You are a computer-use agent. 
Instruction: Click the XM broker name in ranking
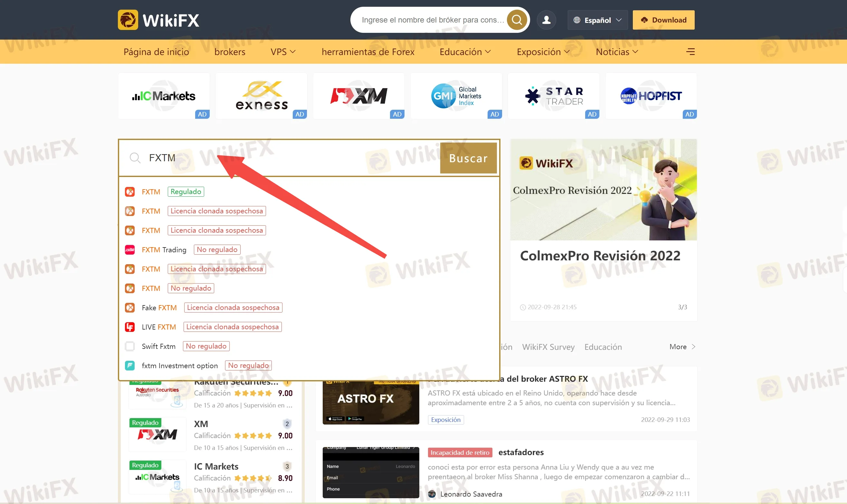(x=201, y=424)
